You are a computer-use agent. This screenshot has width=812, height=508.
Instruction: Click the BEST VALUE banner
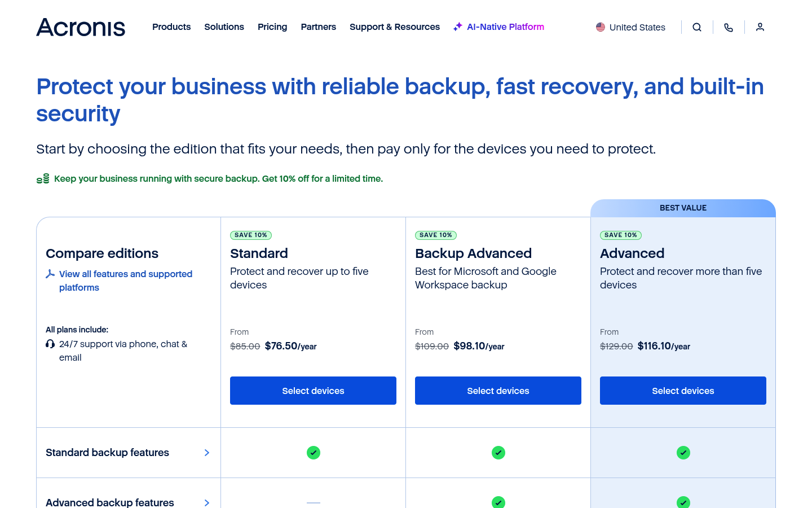[683, 208]
